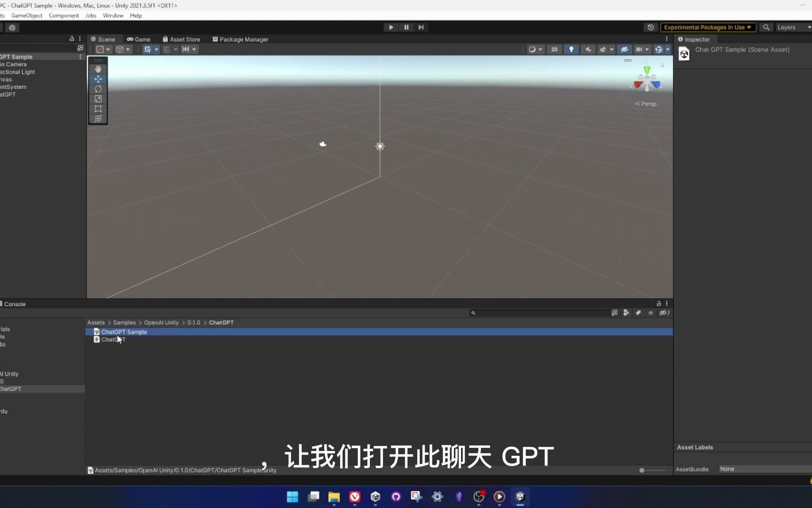Open the Package Manager tab area icon
This screenshot has width=812, height=508.
tap(215, 39)
